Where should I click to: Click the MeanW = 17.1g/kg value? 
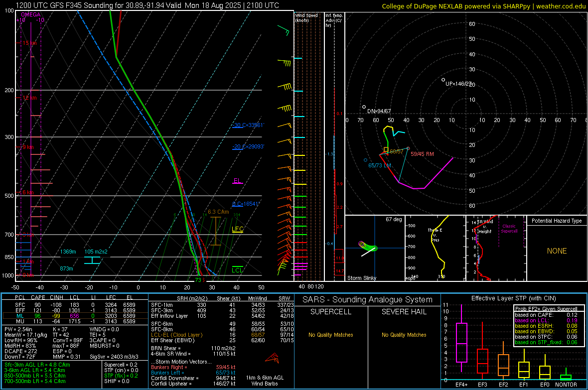pyautogui.click(x=26, y=335)
